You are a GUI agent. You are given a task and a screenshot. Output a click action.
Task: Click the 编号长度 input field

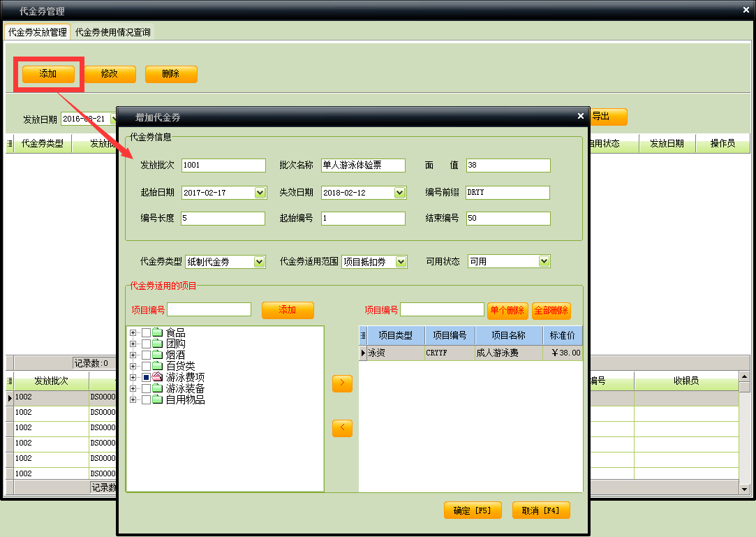223,218
